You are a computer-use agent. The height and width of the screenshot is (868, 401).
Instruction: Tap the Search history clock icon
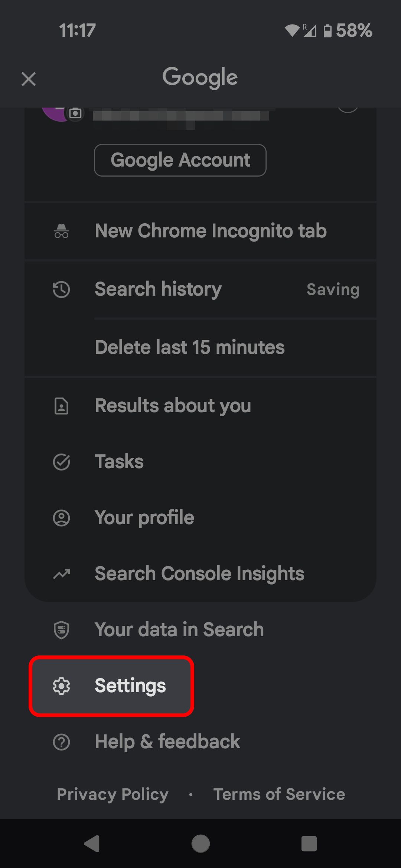[x=61, y=289]
